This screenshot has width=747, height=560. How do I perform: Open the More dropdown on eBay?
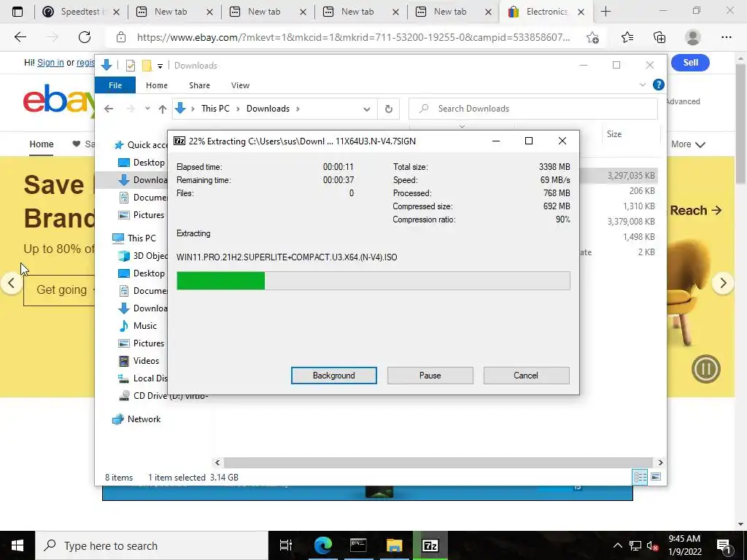[x=687, y=144]
